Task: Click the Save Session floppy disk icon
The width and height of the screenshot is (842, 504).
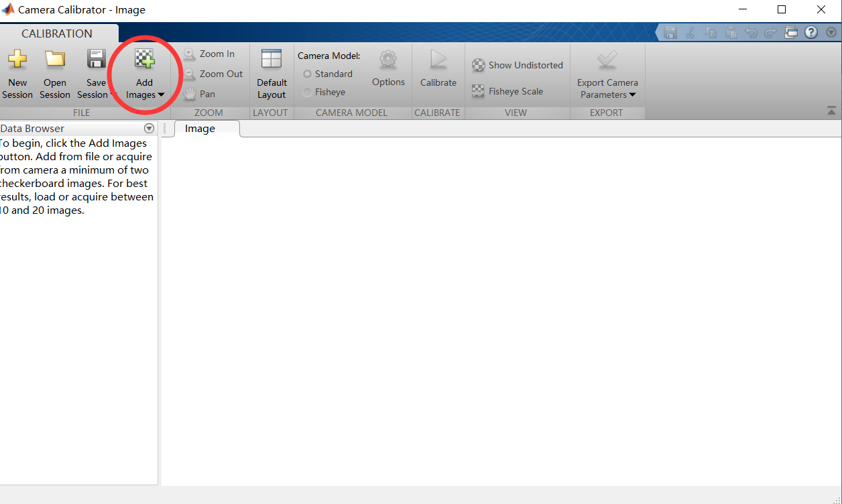Action: coord(97,59)
